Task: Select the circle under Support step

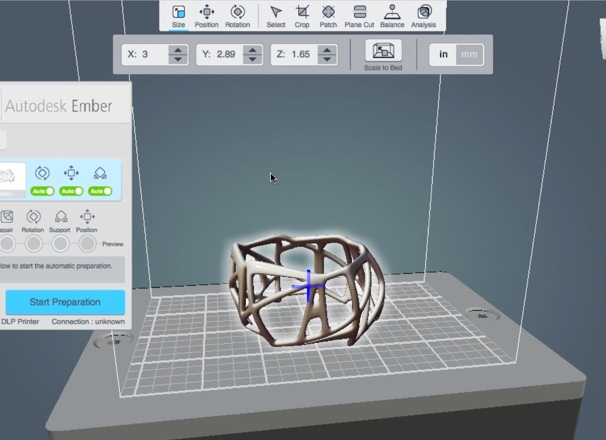Action: [x=60, y=244]
